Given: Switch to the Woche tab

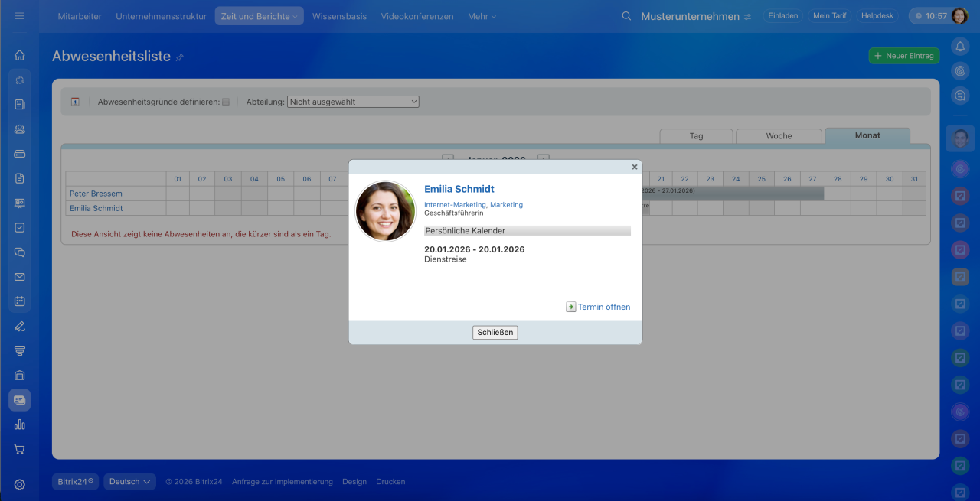Looking at the screenshot, I should click(779, 136).
